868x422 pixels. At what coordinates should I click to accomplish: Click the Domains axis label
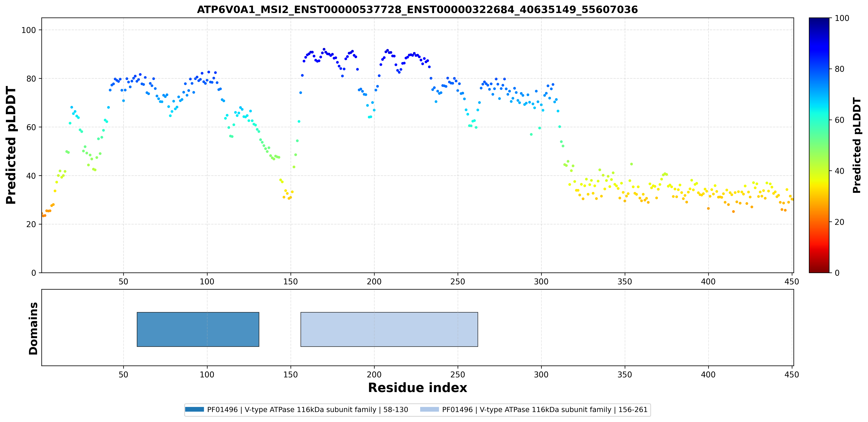coord(33,329)
